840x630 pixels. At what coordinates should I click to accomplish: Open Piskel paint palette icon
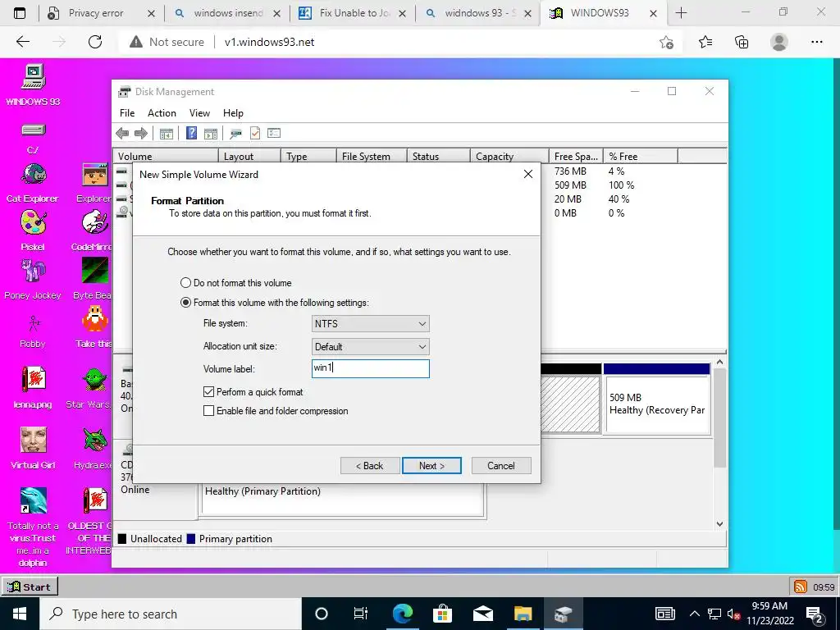[x=33, y=231]
